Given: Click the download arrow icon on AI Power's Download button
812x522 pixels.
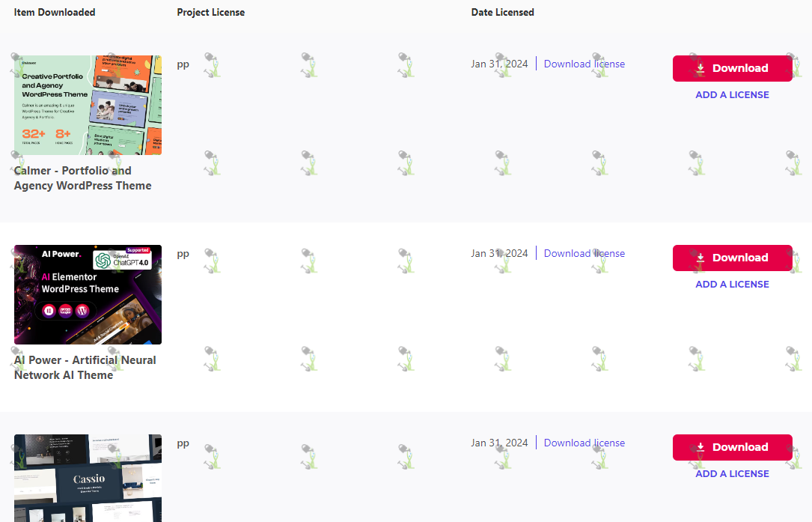Looking at the screenshot, I should (x=700, y=258).
